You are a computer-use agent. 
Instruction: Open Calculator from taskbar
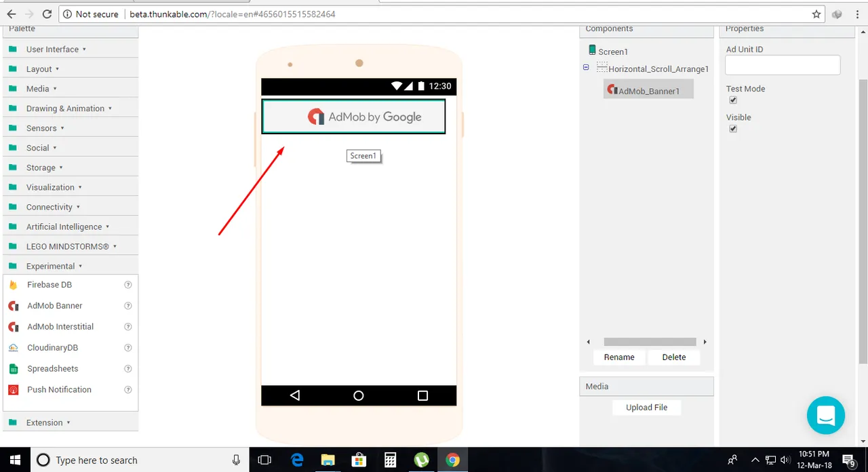390,460
